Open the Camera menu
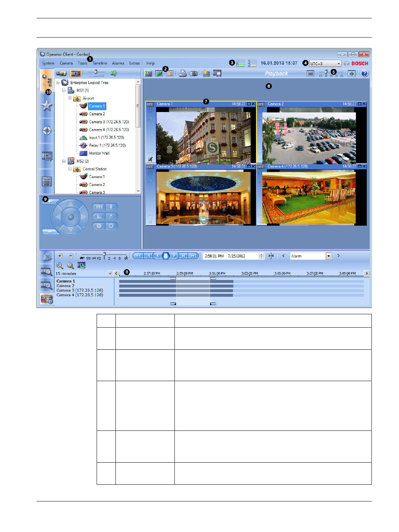This screenshot has width=399, height=532. [x=66, y=64]
